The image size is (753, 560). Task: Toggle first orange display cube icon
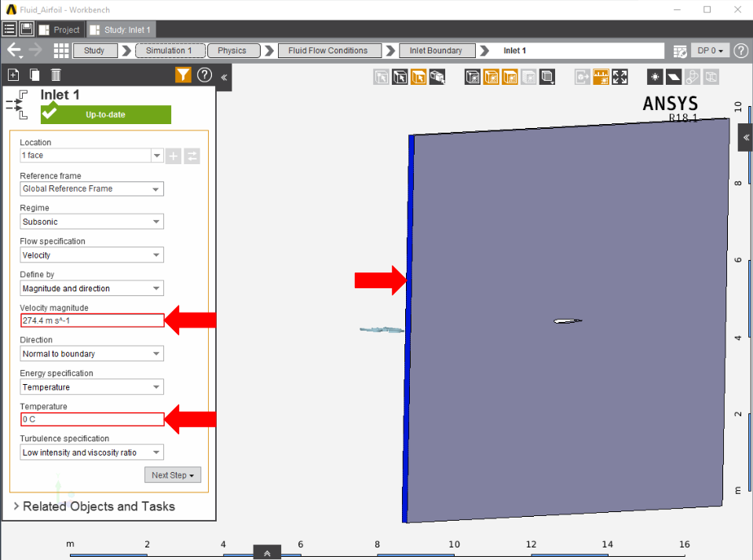pyautogui.click(x=492, y=77)
